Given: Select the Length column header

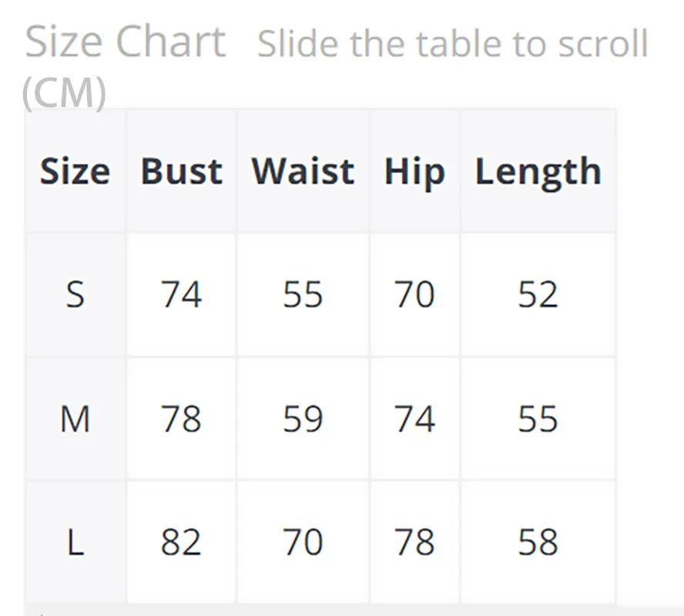Looking at the screenshot, I should [538, 171].
